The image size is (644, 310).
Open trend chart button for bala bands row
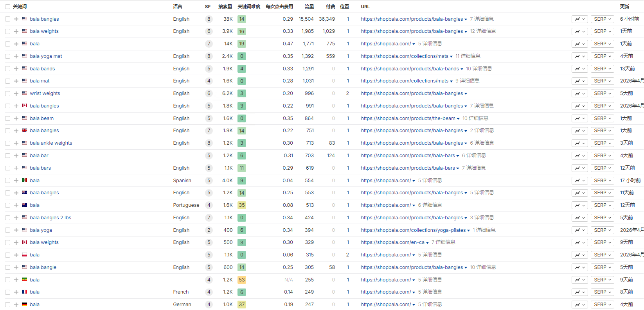click(x=580, y=69)
